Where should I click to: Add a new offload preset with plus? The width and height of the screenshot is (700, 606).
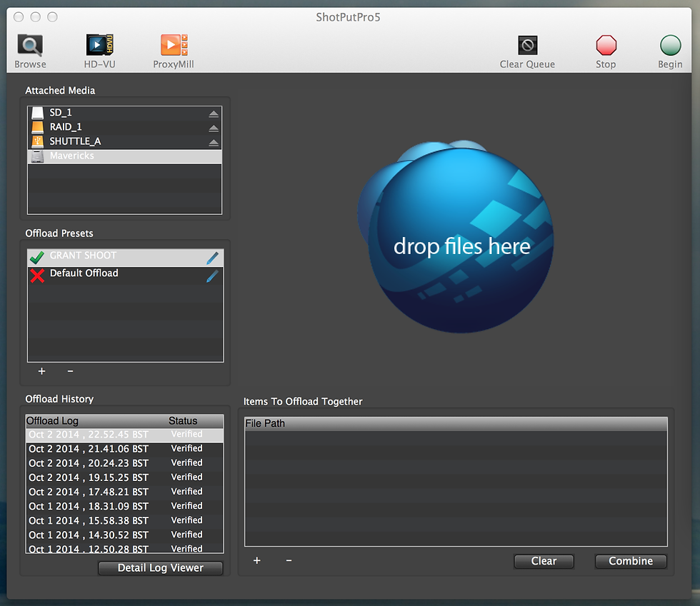(41, 371)
